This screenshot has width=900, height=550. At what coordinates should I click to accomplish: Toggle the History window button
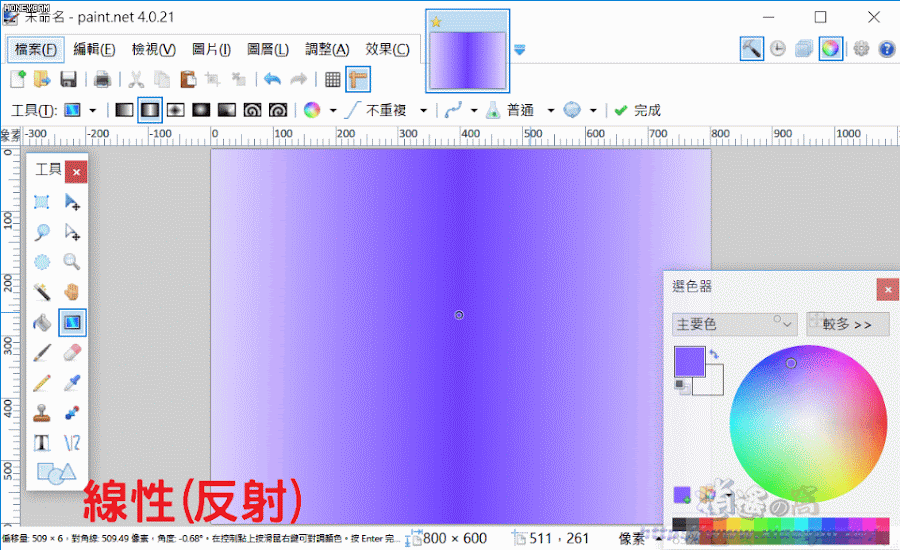click(x=778, y=49)
